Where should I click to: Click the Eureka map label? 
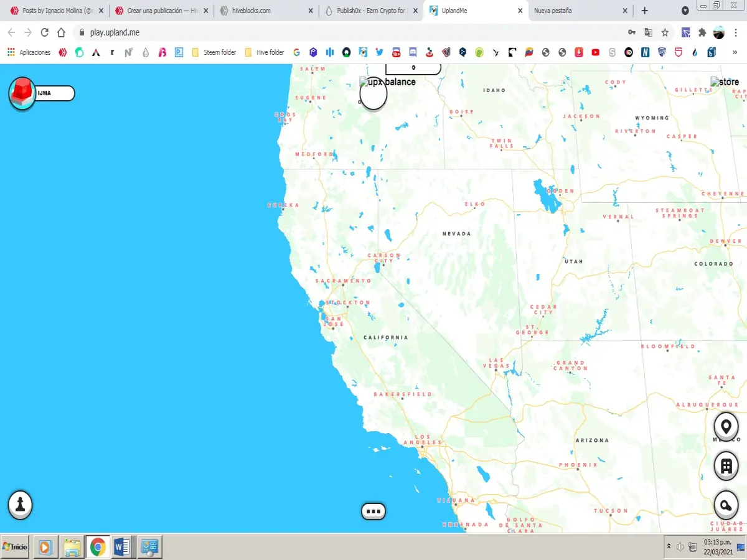click(x=283, y=205)
